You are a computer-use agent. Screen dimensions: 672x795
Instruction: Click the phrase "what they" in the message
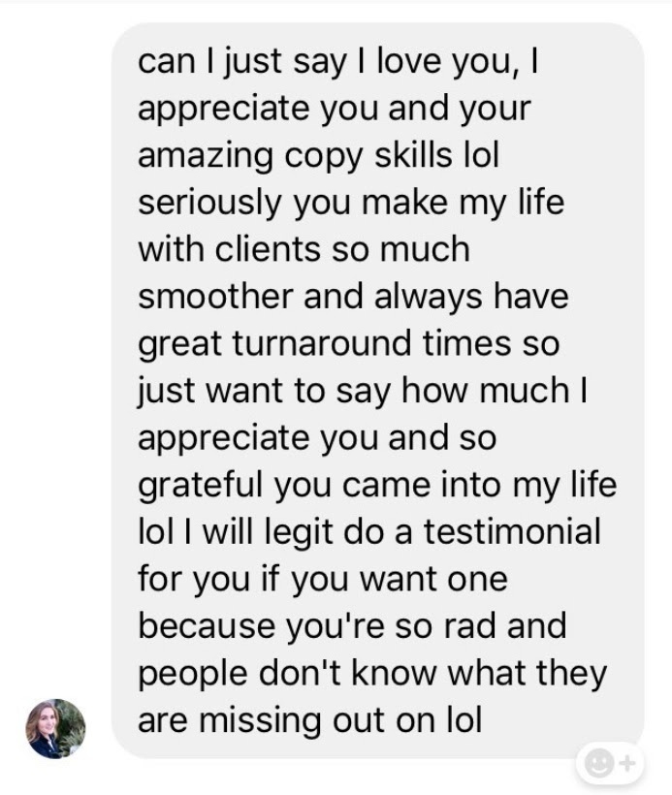527,673
